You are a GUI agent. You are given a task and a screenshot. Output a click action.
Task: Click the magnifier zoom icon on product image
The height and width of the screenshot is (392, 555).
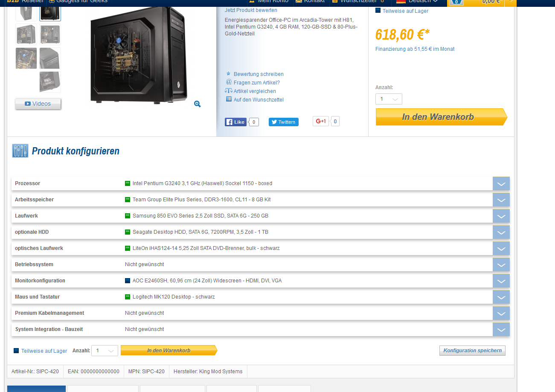(197, 104)
